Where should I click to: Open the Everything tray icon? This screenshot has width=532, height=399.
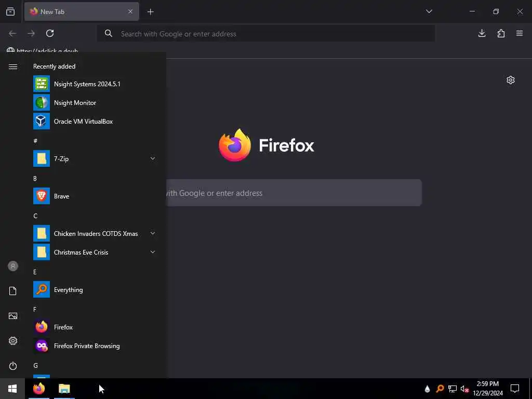pos(440,389)
